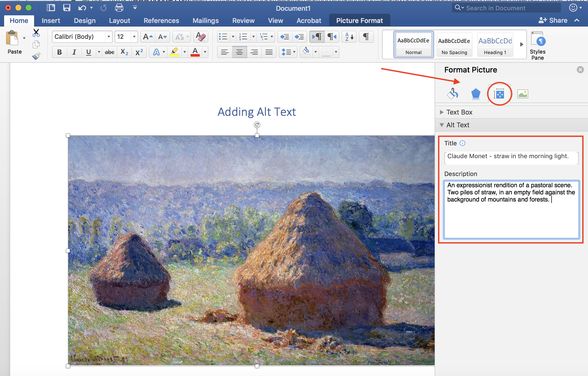
Task: Decrease indent using the left-arrow indent icon
Action: tap(285, 37)
